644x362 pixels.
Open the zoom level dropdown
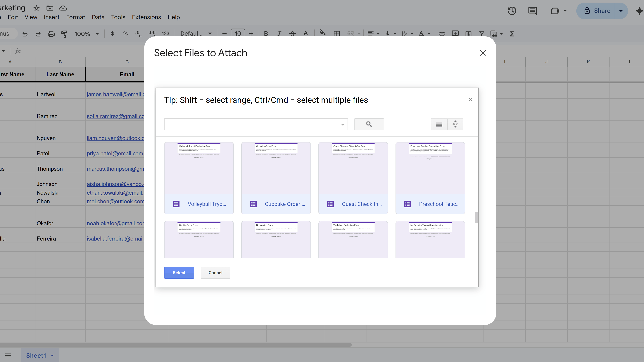pos(87,34)
